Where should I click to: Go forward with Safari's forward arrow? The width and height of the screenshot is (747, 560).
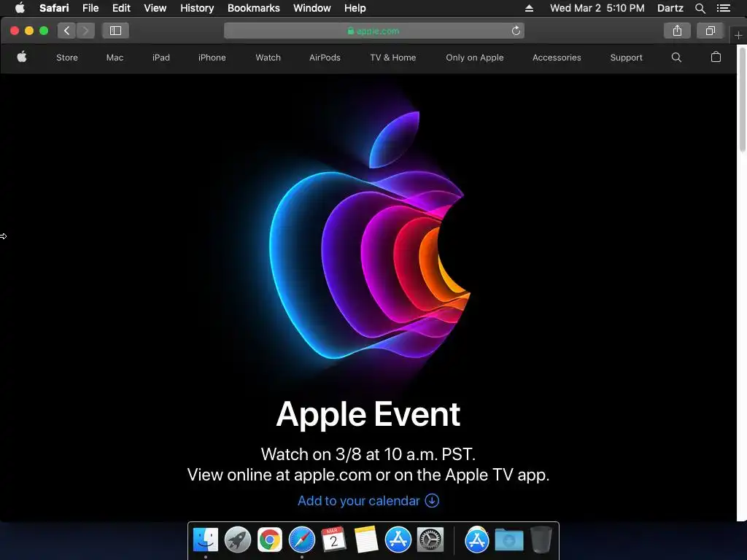coord(85,31)
